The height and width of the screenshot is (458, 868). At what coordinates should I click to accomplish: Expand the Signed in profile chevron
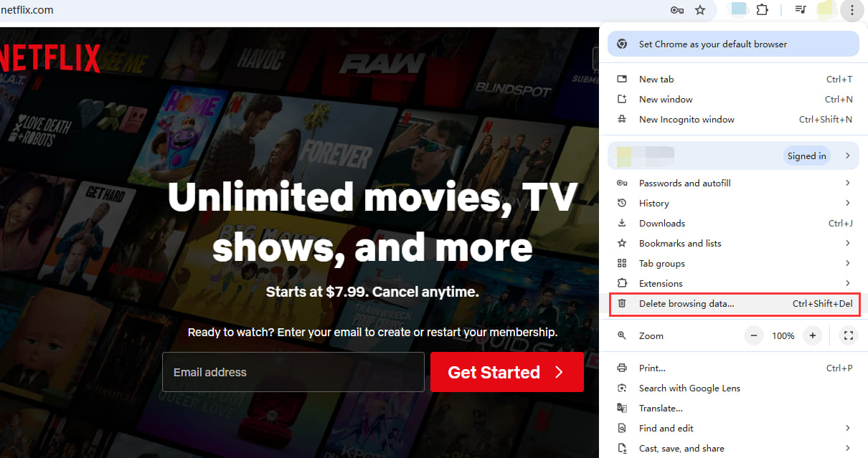pos(847,156)
